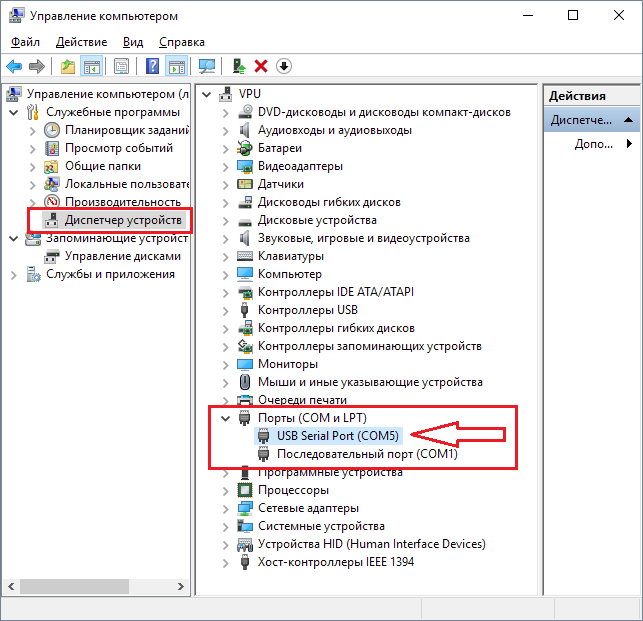Click the left pane horizontal scrollbar thumb
The width and height of the screenshot is (643, 621).
pos(74,586)
